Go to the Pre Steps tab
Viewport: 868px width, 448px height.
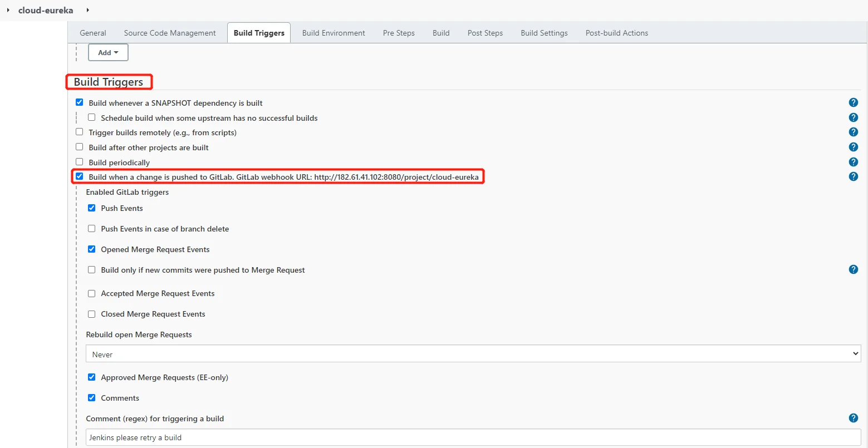pyautogui.click(x=399, y=33)
